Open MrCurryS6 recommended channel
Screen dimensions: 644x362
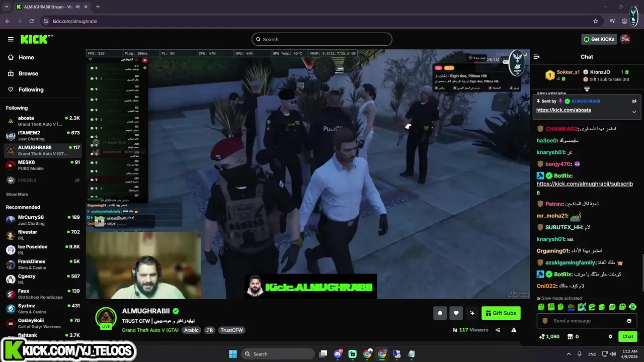tap(43, 220)
